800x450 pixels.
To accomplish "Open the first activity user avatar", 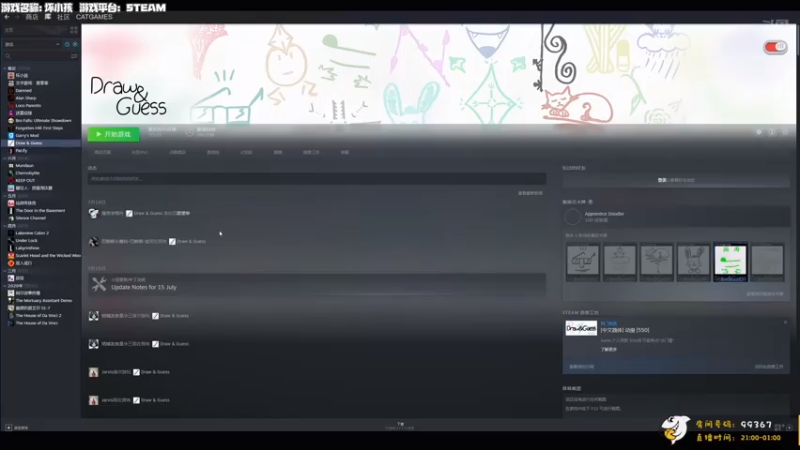I will coord(93,214).
